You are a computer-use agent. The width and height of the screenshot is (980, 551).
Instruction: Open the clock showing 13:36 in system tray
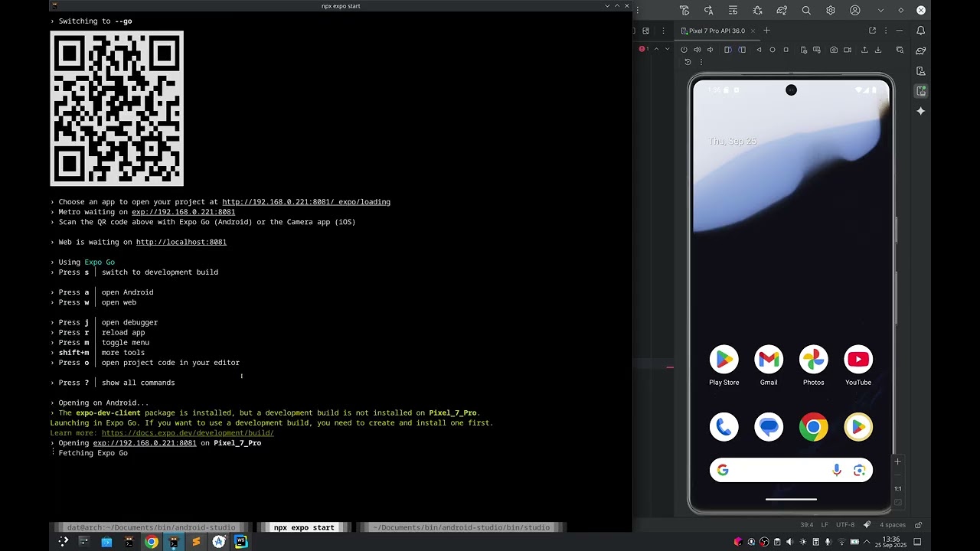[x=891, y=542]
